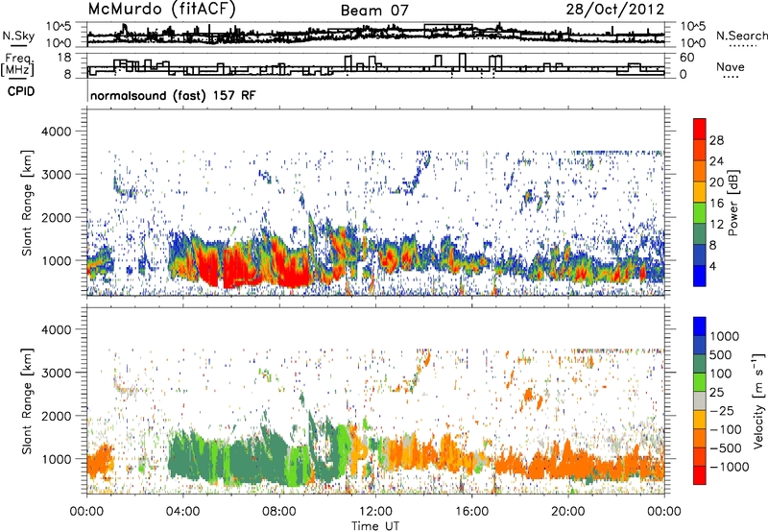Viewport: 768px width, 532px height.
Task: Click the '4000' tick of the power panel
Action: point(57,132)
